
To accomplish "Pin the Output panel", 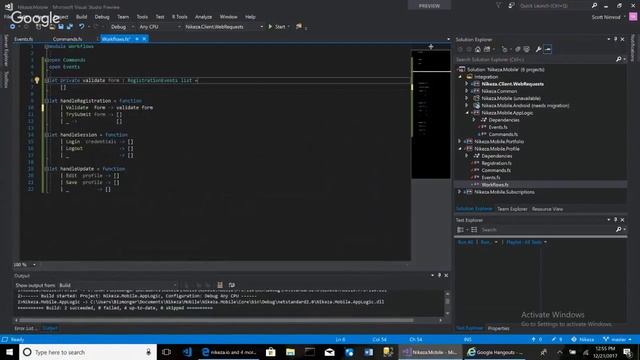I will click(439, 276).
